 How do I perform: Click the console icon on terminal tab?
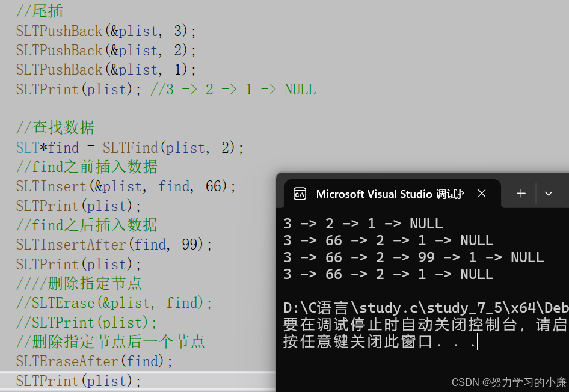pos(300,194)
